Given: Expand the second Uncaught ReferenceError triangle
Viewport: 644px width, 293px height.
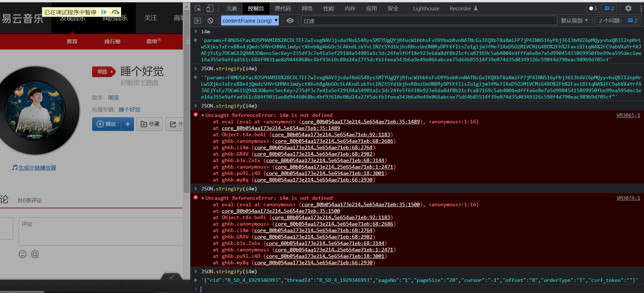Looking at the screenshot, I should [203, 198].
